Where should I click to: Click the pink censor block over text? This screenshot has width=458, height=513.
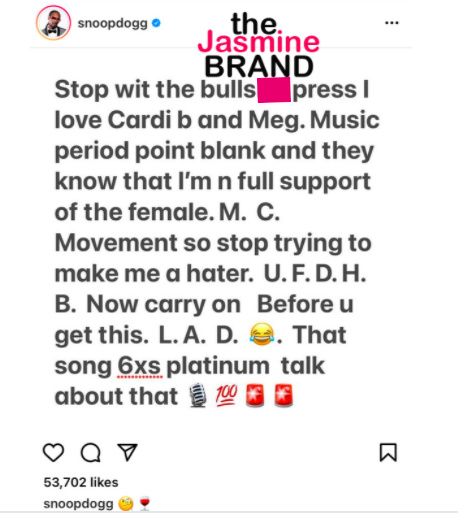(274, 90)
